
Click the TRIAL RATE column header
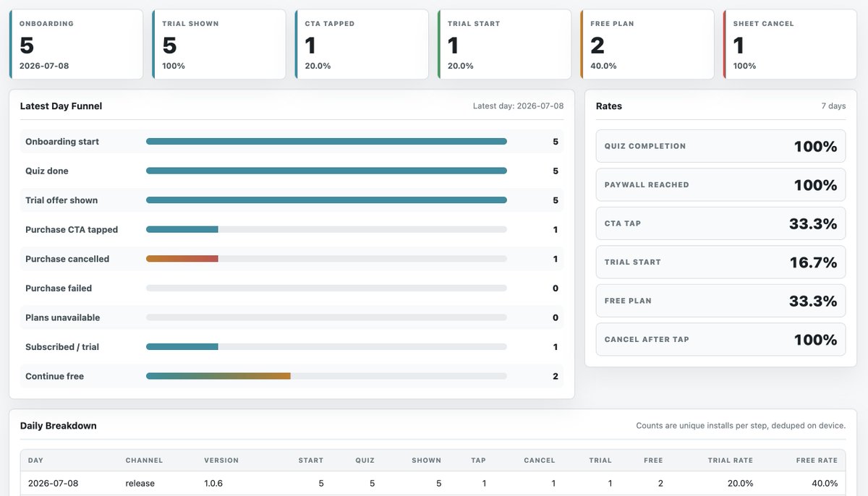coord(731,461)
